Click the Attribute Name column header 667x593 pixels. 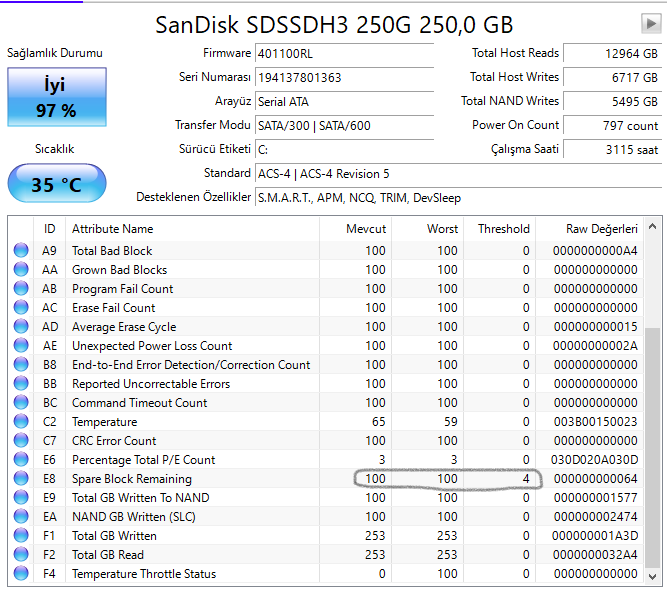(113, 229)
